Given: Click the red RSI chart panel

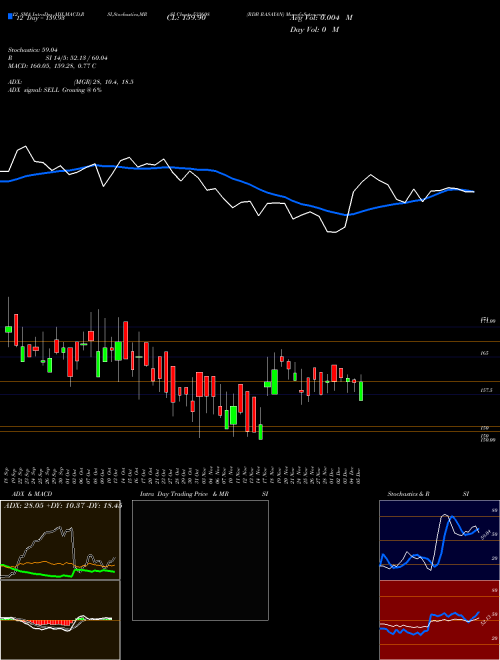Looking at the screenshot, I should (x=439, y=620).
